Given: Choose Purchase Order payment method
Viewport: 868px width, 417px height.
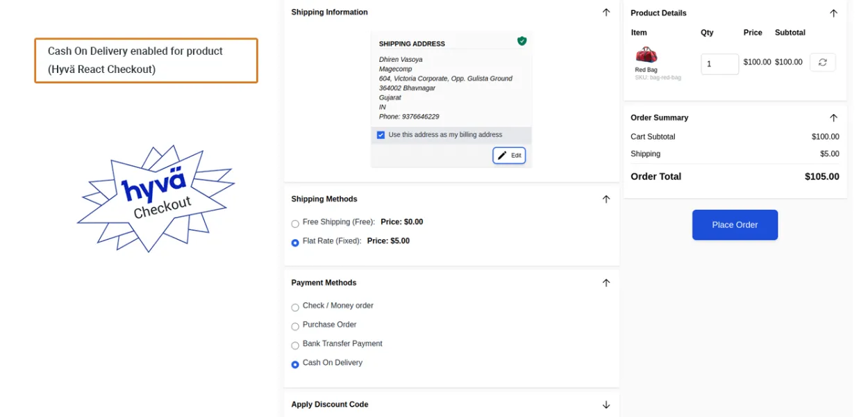Looking at the screenshot, I should point(295,326).
